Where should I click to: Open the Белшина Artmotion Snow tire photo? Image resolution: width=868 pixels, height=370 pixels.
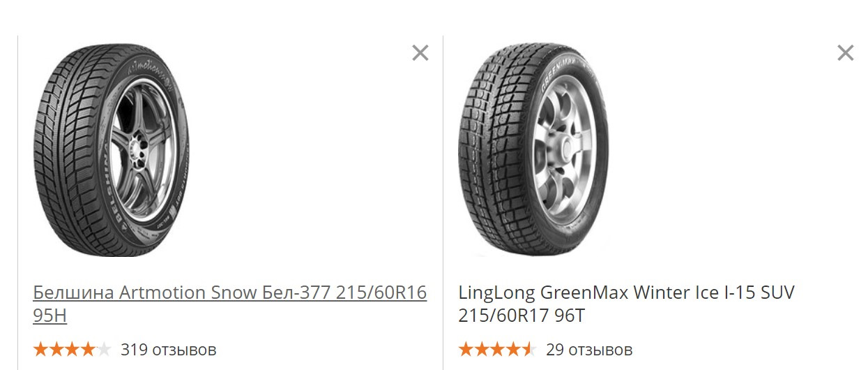(112, 151)
